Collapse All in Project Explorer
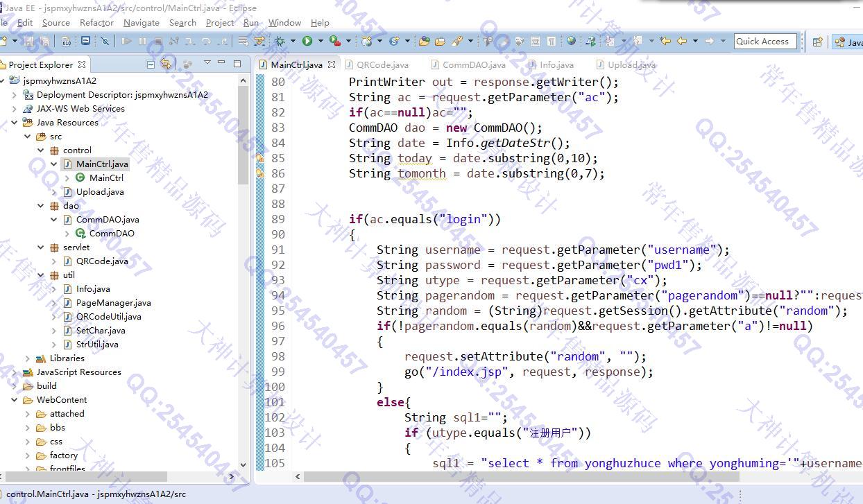Viewport: 863px width, 504px height. point(150,64)
